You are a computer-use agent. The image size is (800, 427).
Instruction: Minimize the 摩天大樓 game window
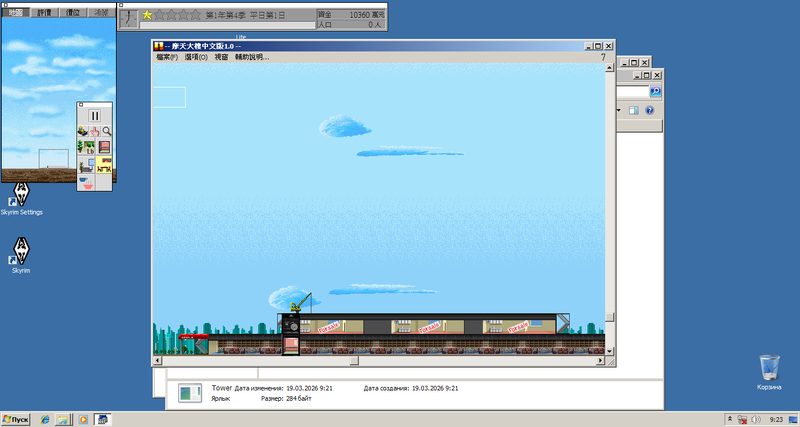coord(589,46)
